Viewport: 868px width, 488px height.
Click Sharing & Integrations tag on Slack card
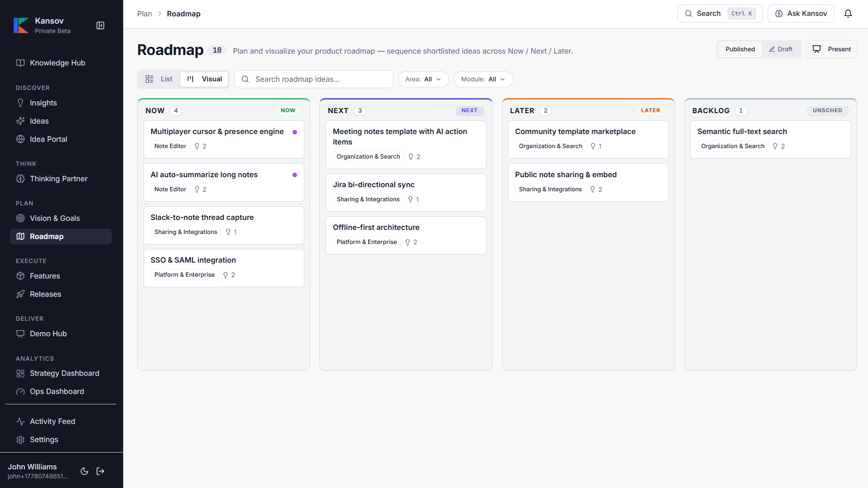[x=186, y=232]
